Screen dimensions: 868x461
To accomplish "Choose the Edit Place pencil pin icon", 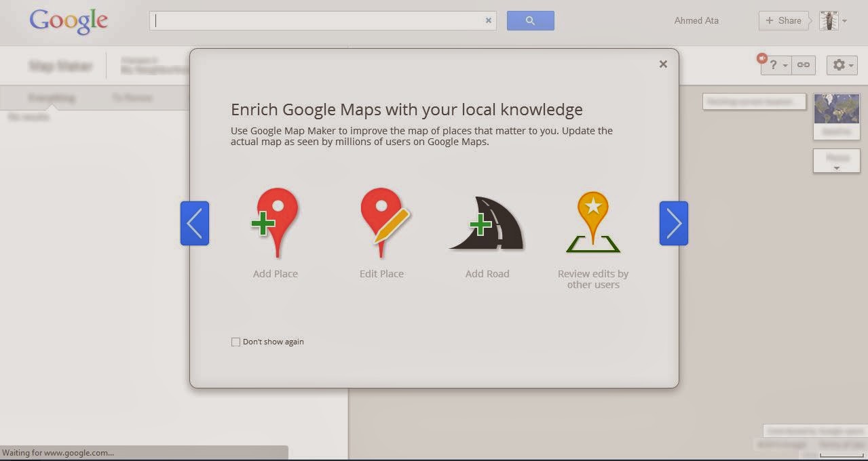I will pos(384,223).
